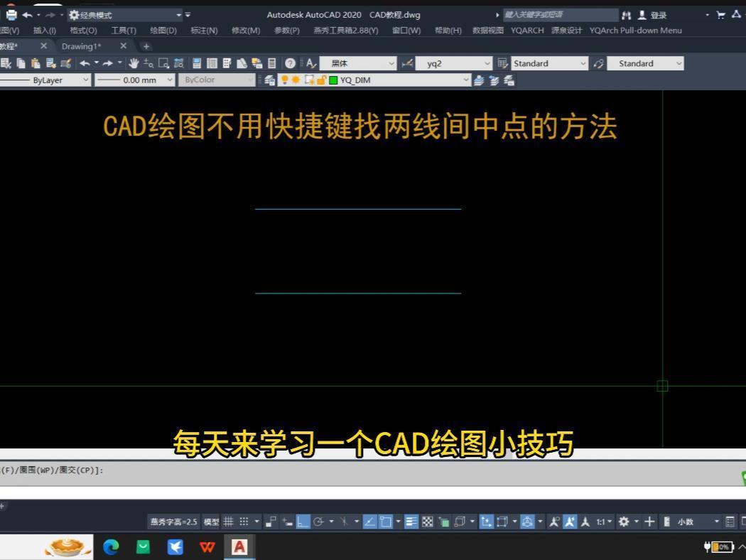
Task: Open the 修改(M) menu
Action: pyautogui.click(x=245, y=31)
